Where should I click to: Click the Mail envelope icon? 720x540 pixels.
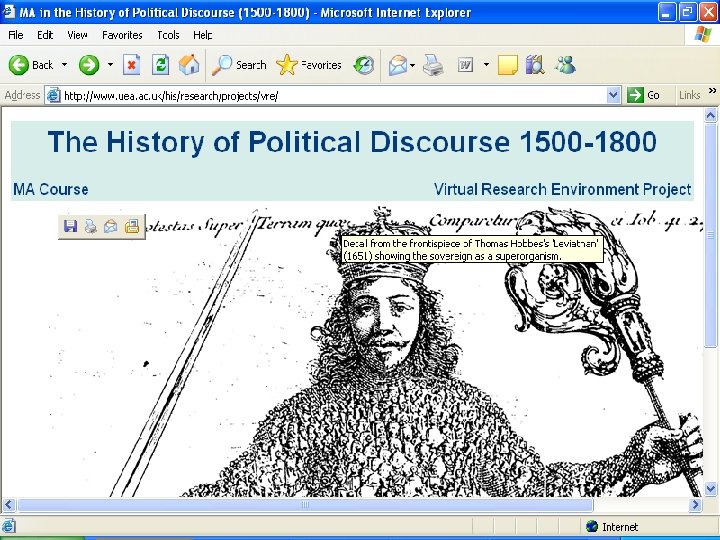[x=398, y=65]
